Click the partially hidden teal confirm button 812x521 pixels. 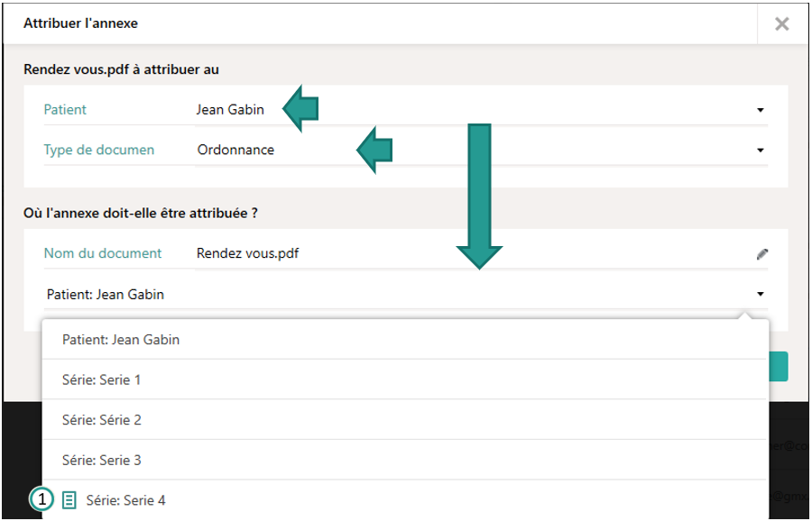(x=779, y=367)
